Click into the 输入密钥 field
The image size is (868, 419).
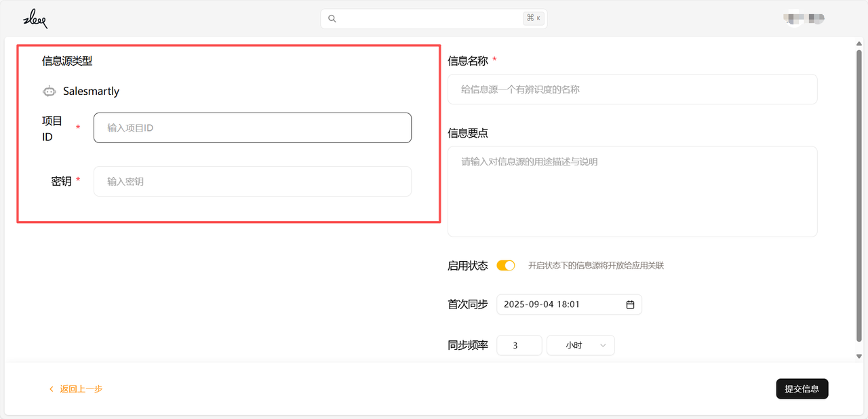pos(252,181)
